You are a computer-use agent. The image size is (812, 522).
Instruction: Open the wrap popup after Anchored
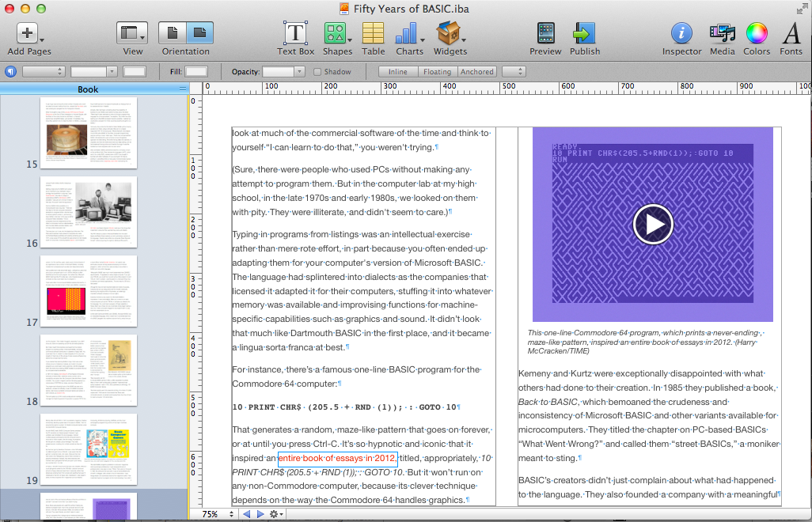point(514,72)
